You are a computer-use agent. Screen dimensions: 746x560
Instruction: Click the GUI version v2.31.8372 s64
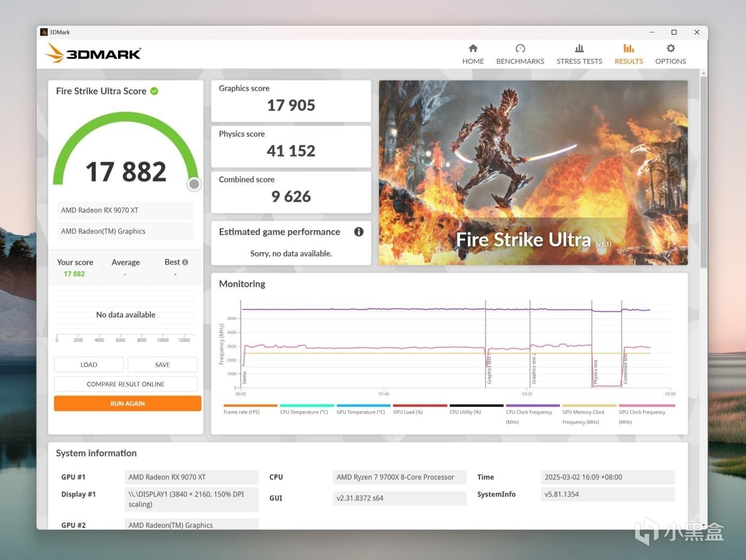(399, 498)
